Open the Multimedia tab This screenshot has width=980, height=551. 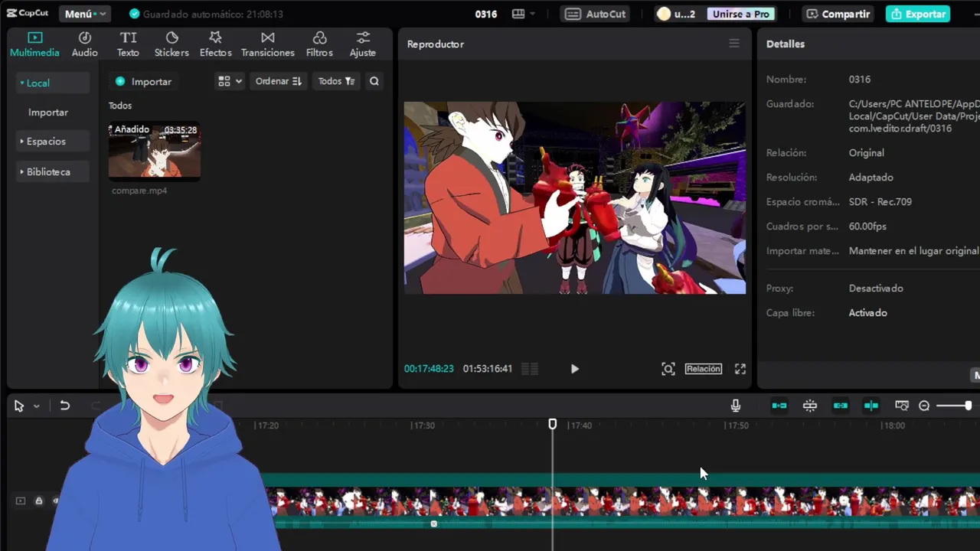tap(34, 44)
